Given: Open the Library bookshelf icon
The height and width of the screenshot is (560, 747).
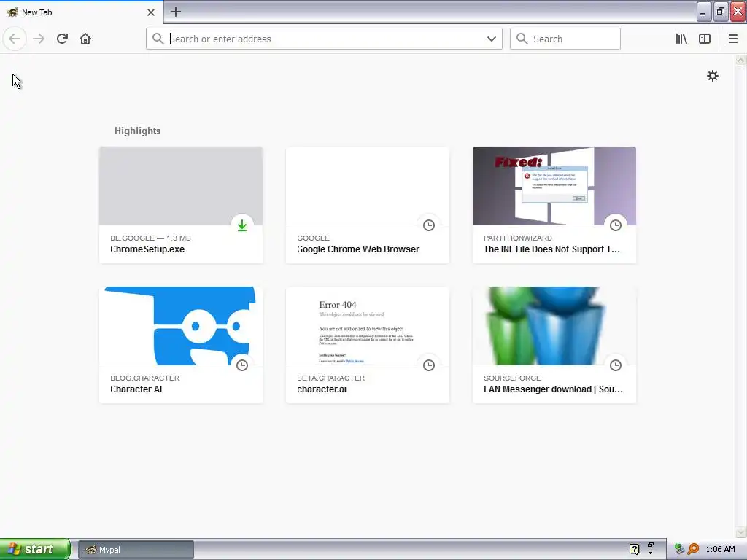Looking at the screenshot, I should coord(681,39).
